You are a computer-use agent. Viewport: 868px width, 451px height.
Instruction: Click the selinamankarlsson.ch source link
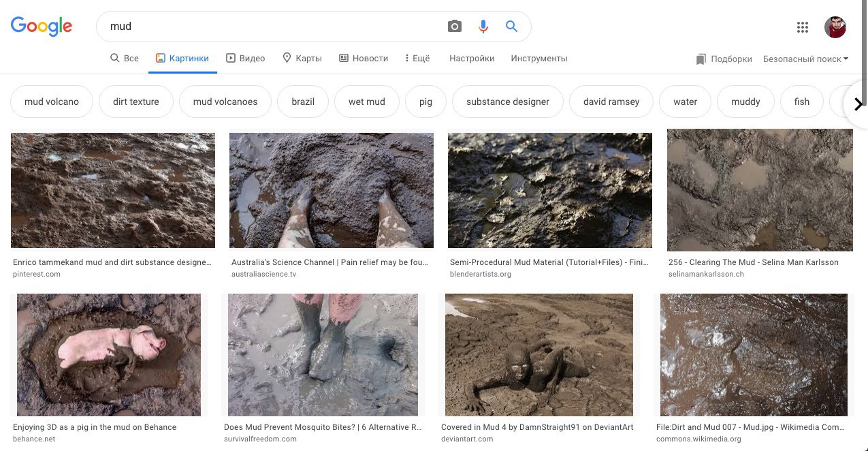coord(706,275)
